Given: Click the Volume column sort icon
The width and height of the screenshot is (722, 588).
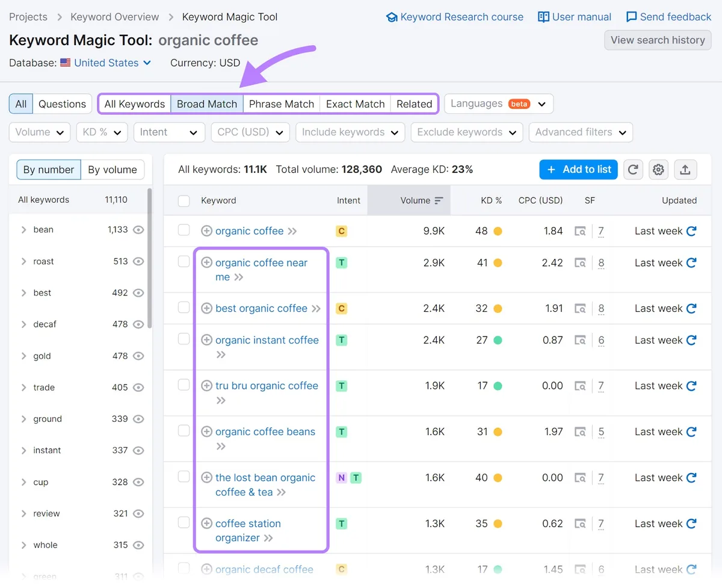Looking at the screenshot, I should [439, 200].
